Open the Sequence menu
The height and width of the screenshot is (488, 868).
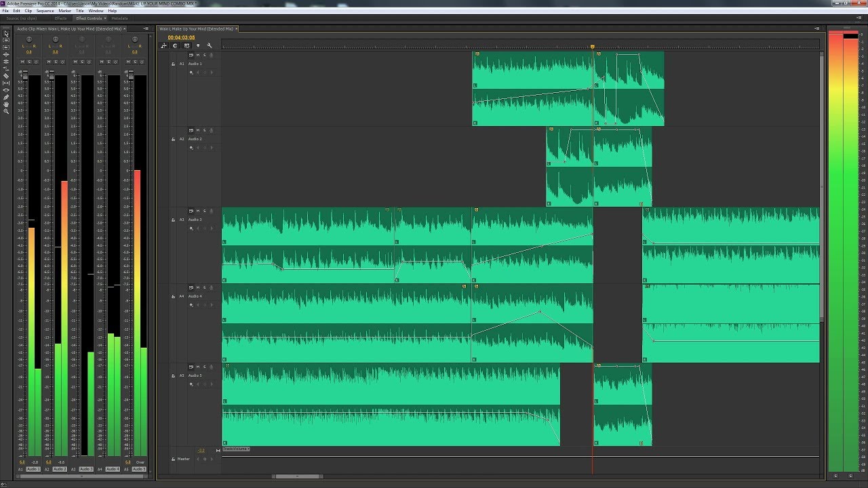tap(45, 11)
